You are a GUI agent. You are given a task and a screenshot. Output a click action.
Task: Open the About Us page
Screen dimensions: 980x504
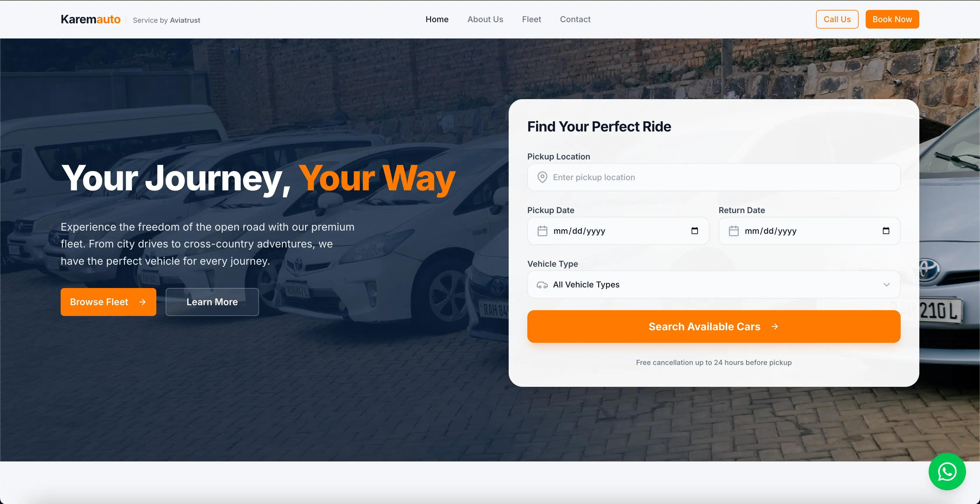pyautogui.click(x=485, y=19)
